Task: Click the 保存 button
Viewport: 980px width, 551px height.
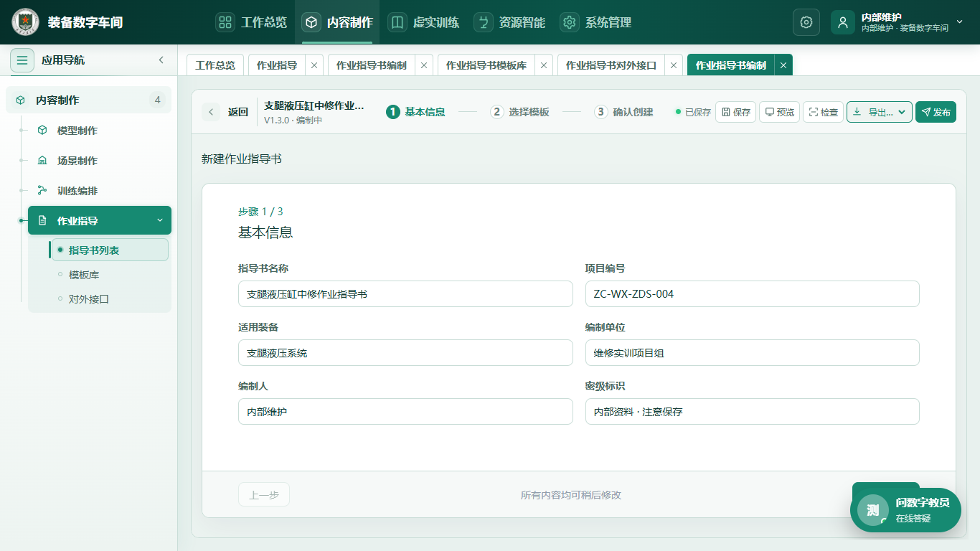Action: 735,112
